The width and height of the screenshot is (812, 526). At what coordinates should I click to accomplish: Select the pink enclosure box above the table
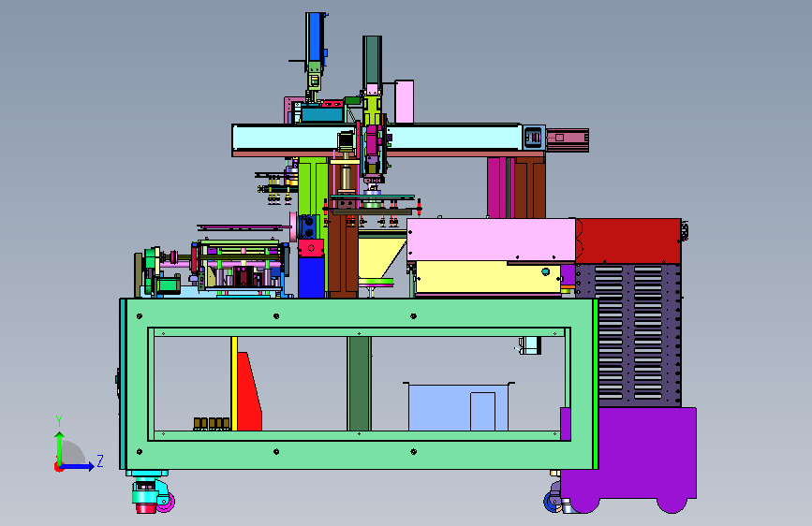point(491,240)
